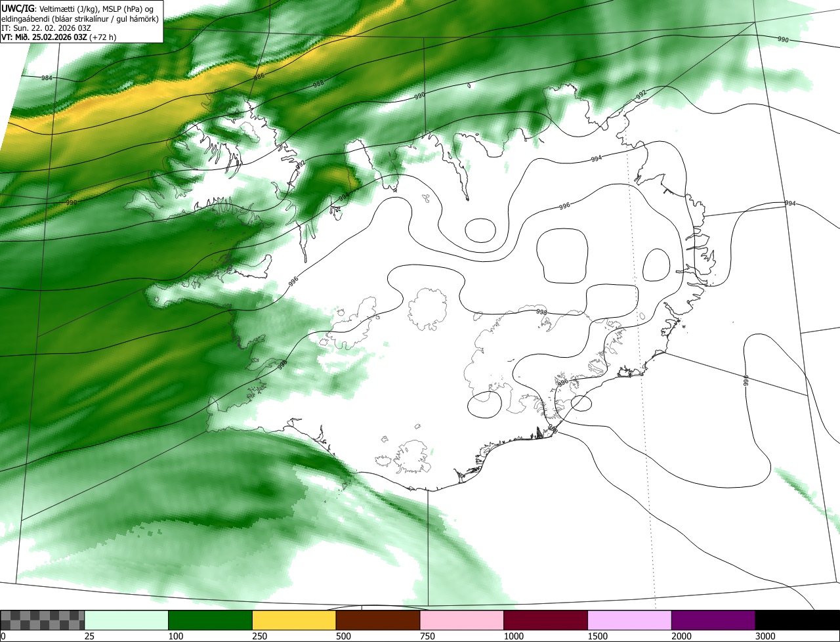Click the 'VT: Mið. 25.02.2026 03Z (+72 h)' line
This screenshot has height=642, width=840.
[59, 37]
